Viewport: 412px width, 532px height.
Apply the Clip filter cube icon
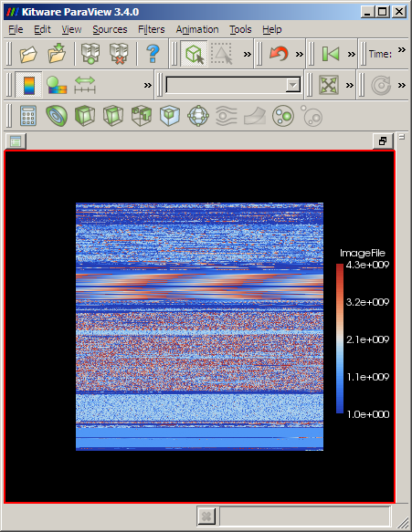tap(85, 116)
